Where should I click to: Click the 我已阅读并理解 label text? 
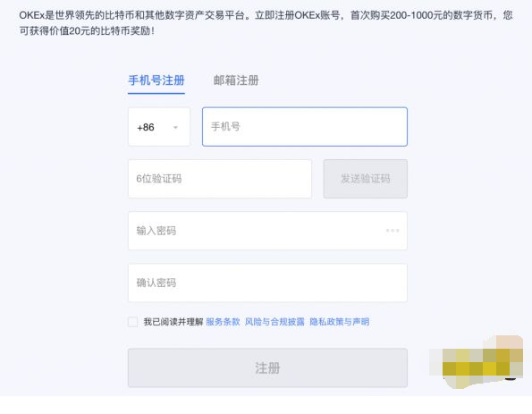click(x=173, y=322)
